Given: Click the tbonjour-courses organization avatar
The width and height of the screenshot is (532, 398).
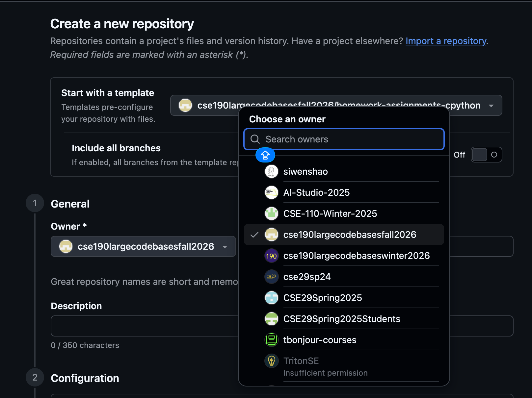Looking at the screenshot, I should 271,340.
